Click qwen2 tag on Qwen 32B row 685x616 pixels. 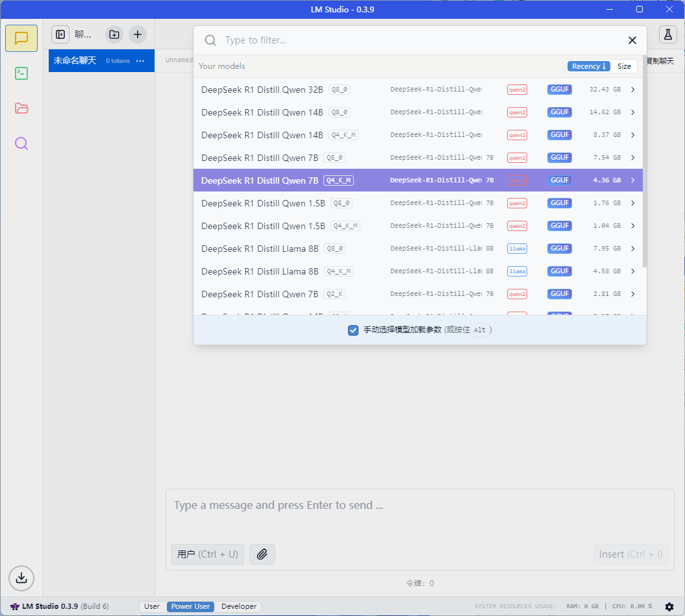pos(517,90)
